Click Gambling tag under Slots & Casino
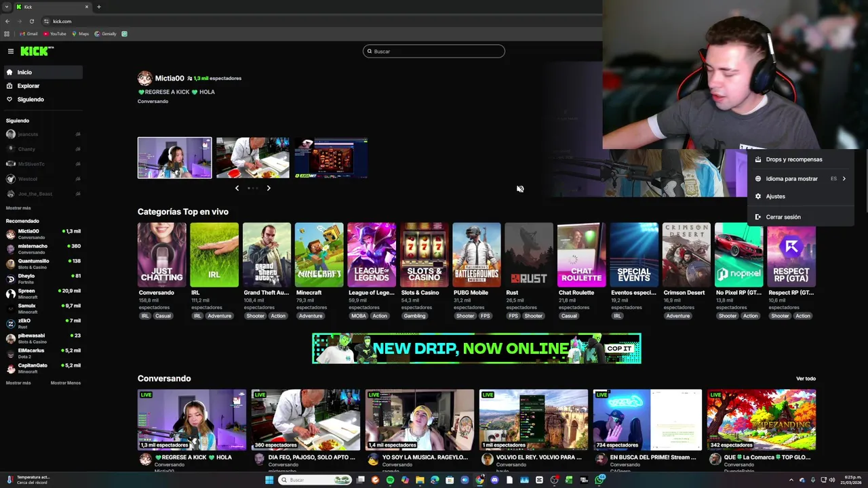The width and height of the screenshot is (868, 488). coord(414,316)
